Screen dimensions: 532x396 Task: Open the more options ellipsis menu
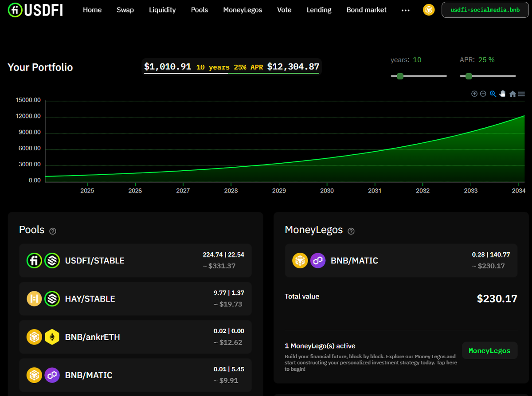[x=405, y=10]
